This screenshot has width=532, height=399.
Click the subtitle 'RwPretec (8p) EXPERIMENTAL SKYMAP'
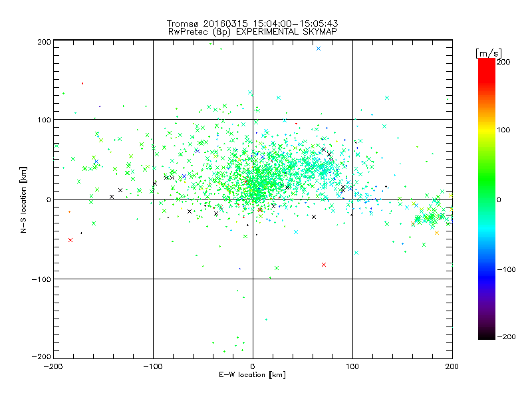click(x=252, y=32)
